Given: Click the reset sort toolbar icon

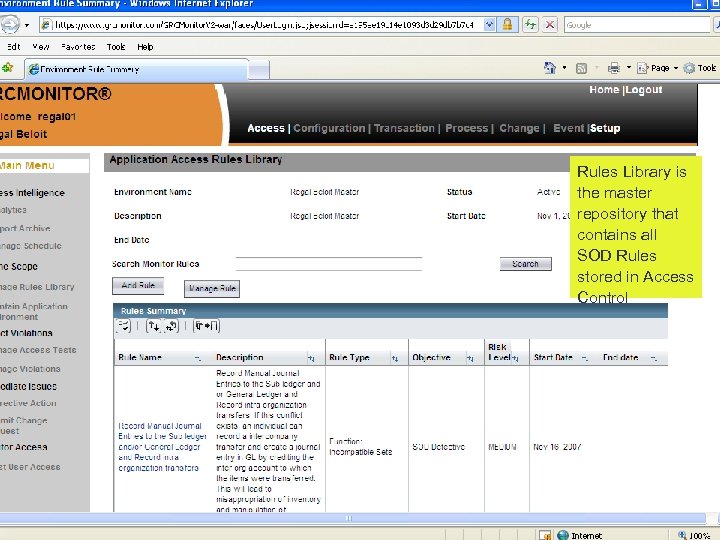Looking at the screenshot, I should pyautogui.click(x=172, y=326).
